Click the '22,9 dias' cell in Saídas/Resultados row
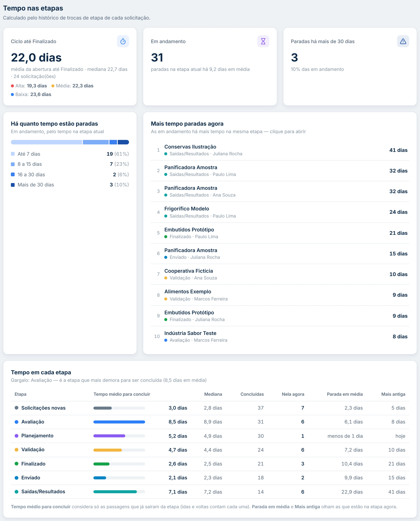Image resolution: width=420 pixels, height=521 pixels. point(352,492)
